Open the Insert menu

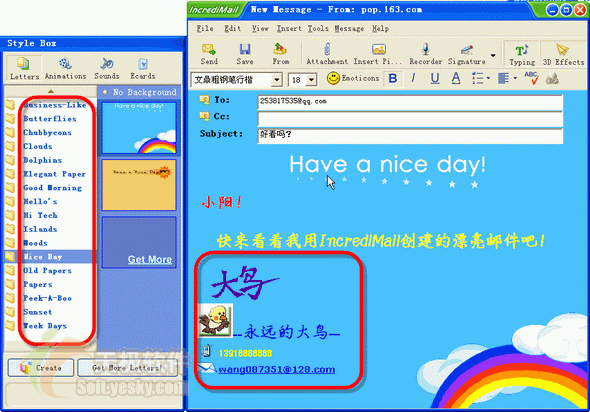289,29
